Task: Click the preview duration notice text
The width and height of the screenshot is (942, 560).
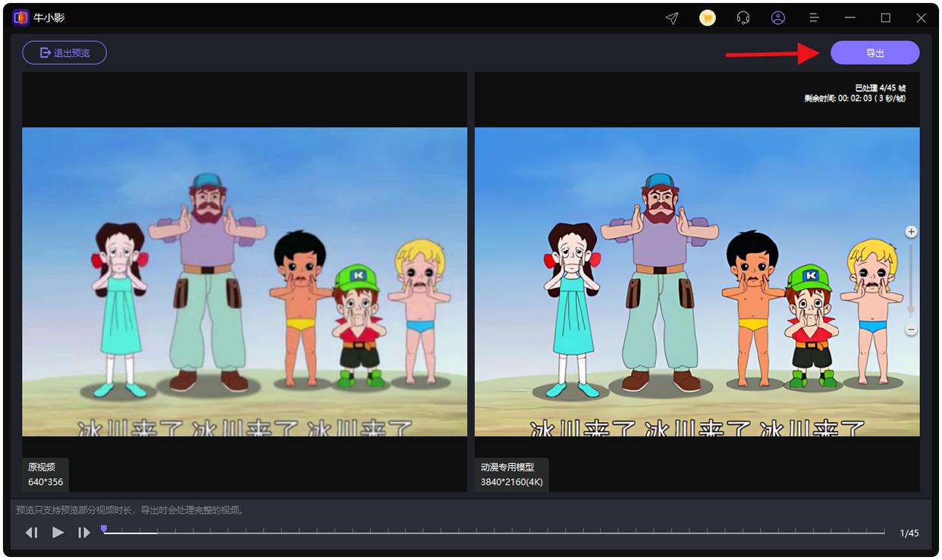Action: pos(130,510)
